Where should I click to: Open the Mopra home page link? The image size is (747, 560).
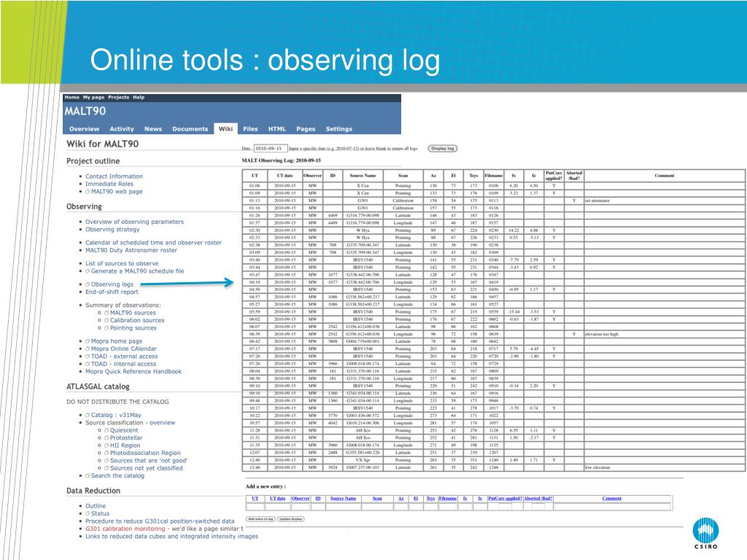[116, 341]
